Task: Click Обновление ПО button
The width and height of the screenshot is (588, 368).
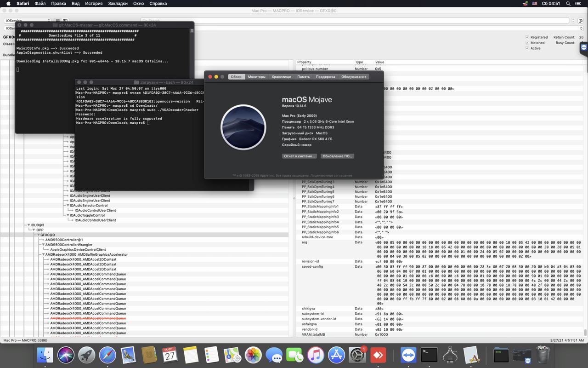Action: tap(337, 156)
